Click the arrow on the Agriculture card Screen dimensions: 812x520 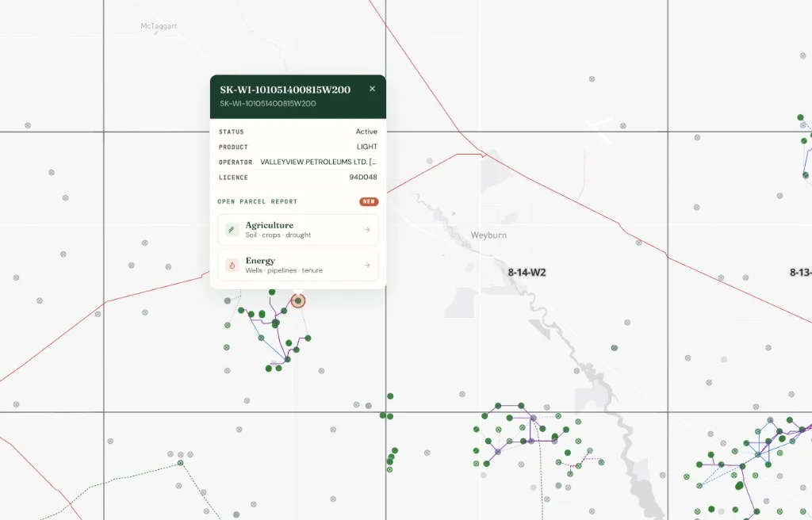(367, 229)
